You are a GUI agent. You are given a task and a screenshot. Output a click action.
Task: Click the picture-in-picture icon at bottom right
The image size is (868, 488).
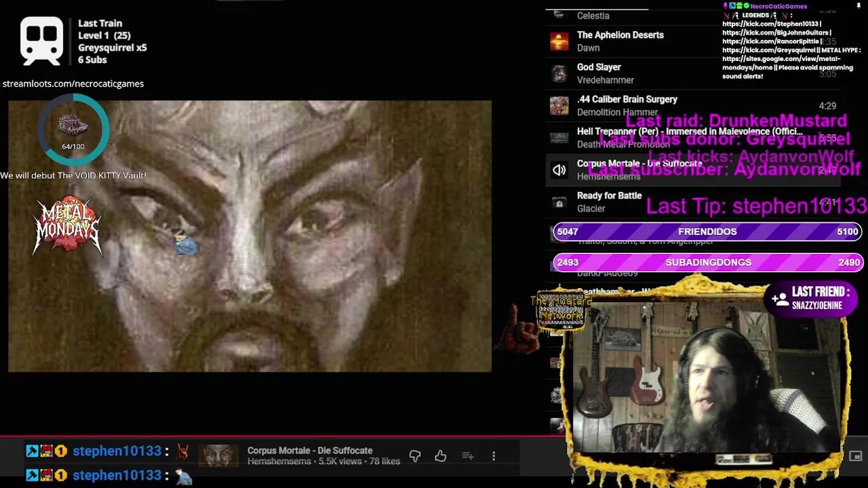click(x=855, y=457)
